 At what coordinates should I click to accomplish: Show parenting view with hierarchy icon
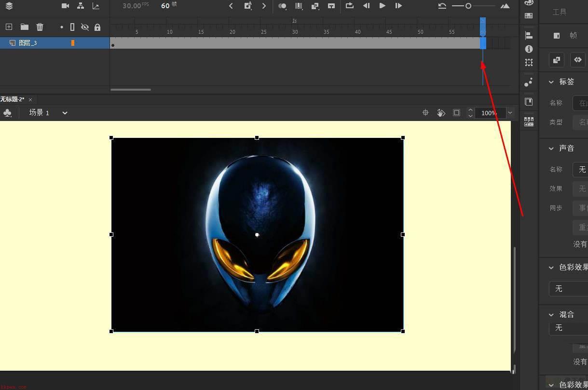pyautogui.click(x=81, y=6)
